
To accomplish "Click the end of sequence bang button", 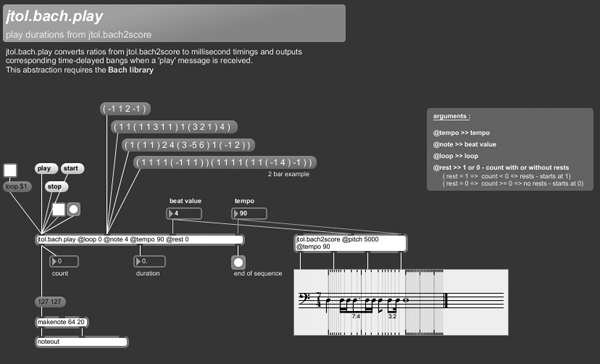I will click(x=238, y=263).
